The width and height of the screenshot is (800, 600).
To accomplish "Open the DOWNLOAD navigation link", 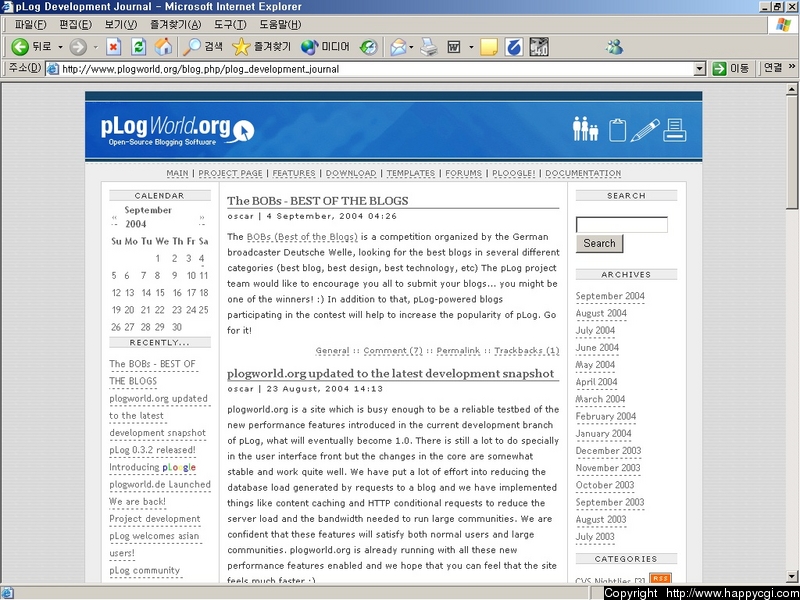I will click(x=351, y=173).
